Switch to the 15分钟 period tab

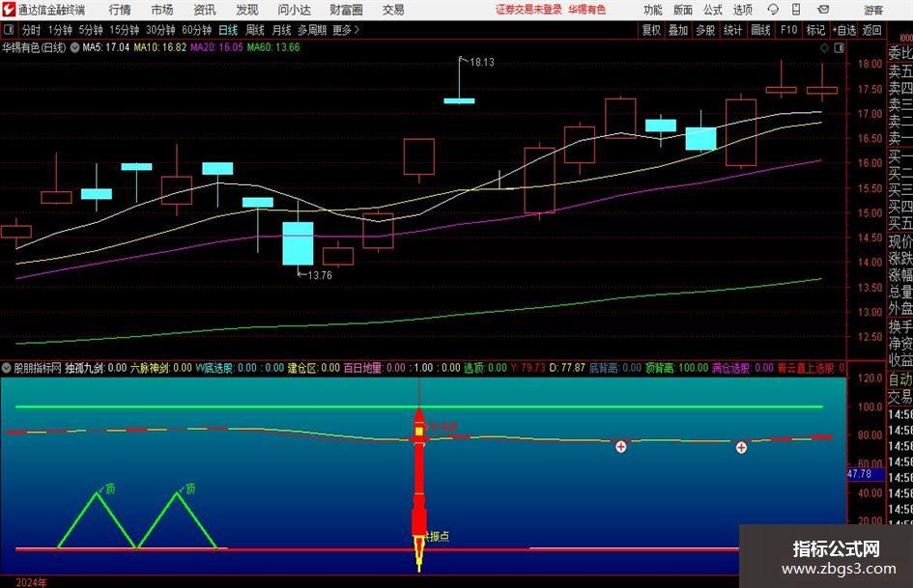click(124, 30)
